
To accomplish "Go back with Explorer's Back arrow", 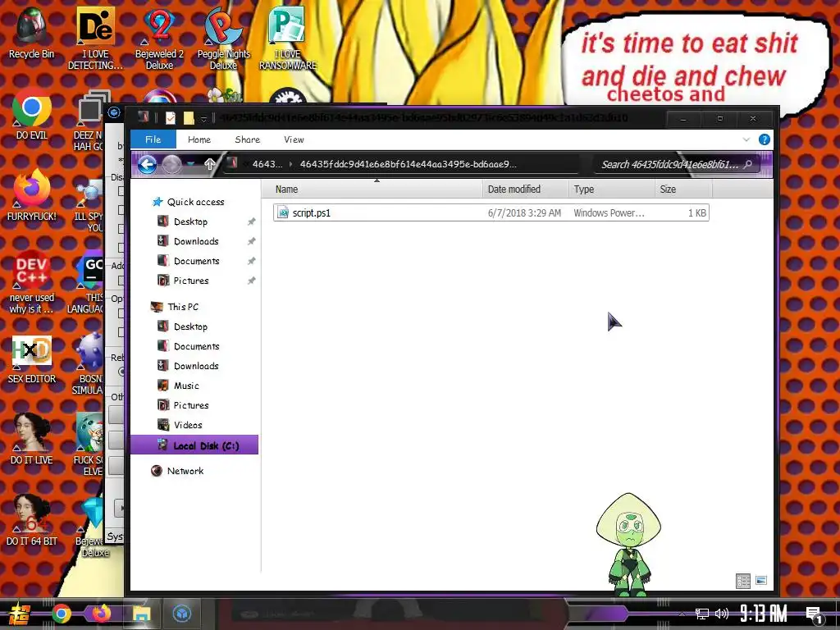I will pyautogui.click(x=148, y=164).
